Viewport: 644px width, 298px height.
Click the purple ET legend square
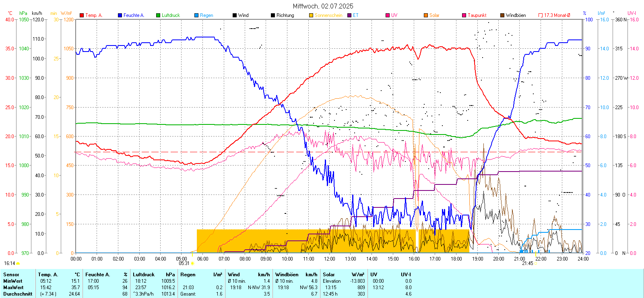pyautogui.click(x=349, y=15)
